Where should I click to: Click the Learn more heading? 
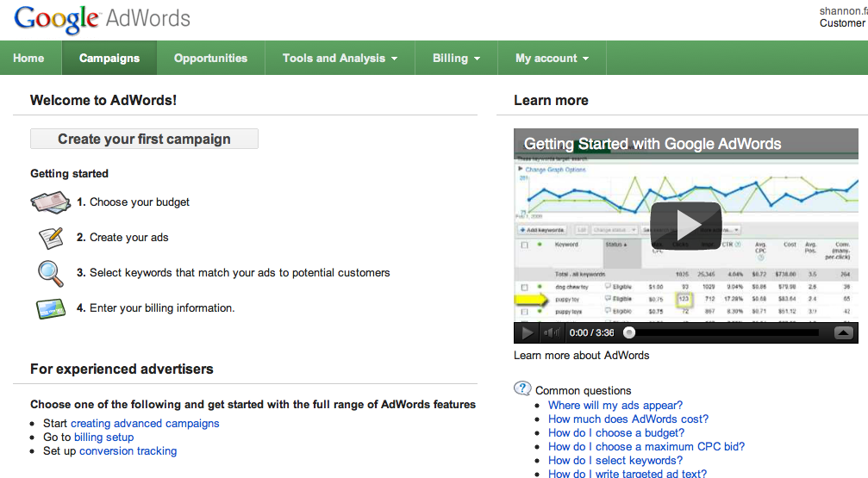[551, 100]
